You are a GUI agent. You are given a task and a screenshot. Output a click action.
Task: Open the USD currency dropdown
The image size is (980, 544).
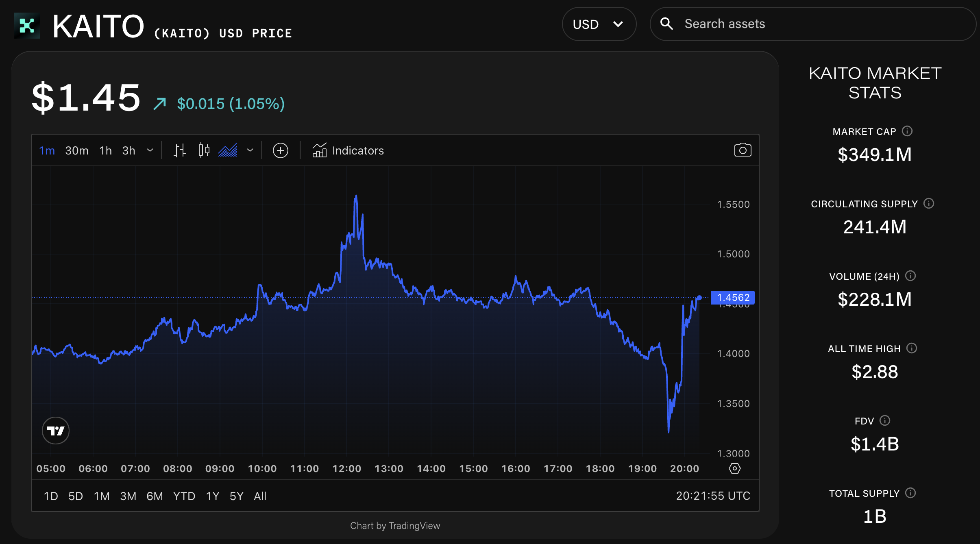[x=599, y=24]
